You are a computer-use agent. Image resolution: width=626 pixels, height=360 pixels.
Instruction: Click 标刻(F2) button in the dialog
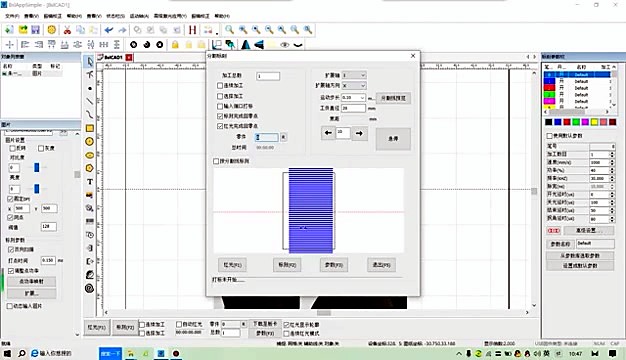(x=287, y=265)
